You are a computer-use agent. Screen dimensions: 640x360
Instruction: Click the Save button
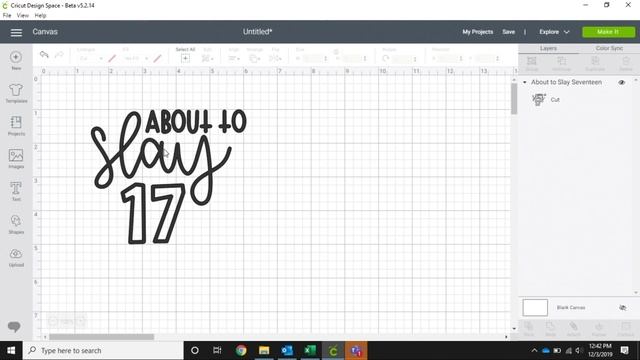[x=509, y=32]
